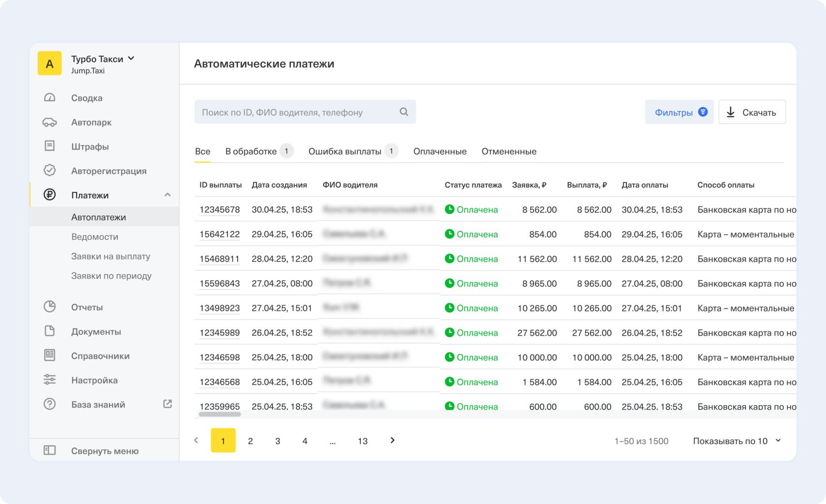826x504 pixels.
Task: Click the Отчеты pie chart icon
Action: click(50, 307)
